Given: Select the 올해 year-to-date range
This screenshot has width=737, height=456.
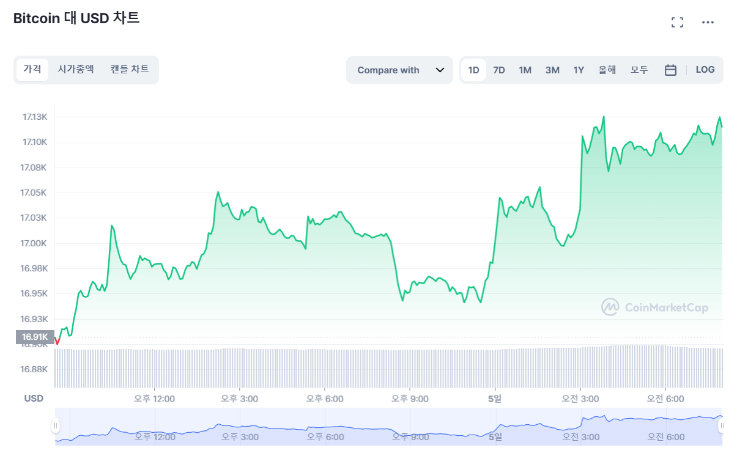Looking at the screenshot, I should [x=607, y=70].
